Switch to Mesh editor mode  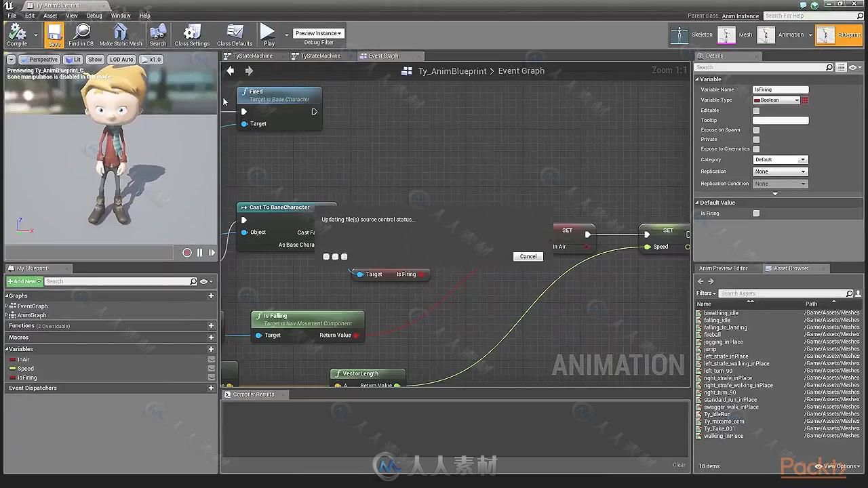tap(736, 35)
